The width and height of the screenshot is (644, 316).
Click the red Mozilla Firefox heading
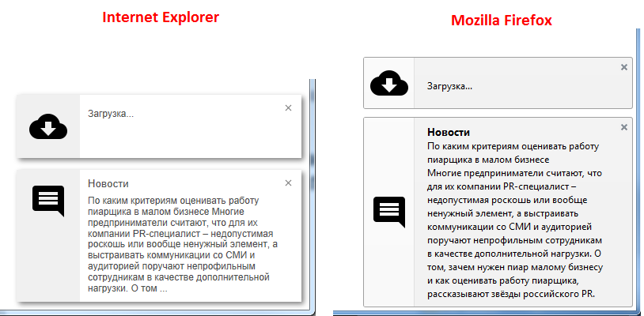[x=502, y=20]
